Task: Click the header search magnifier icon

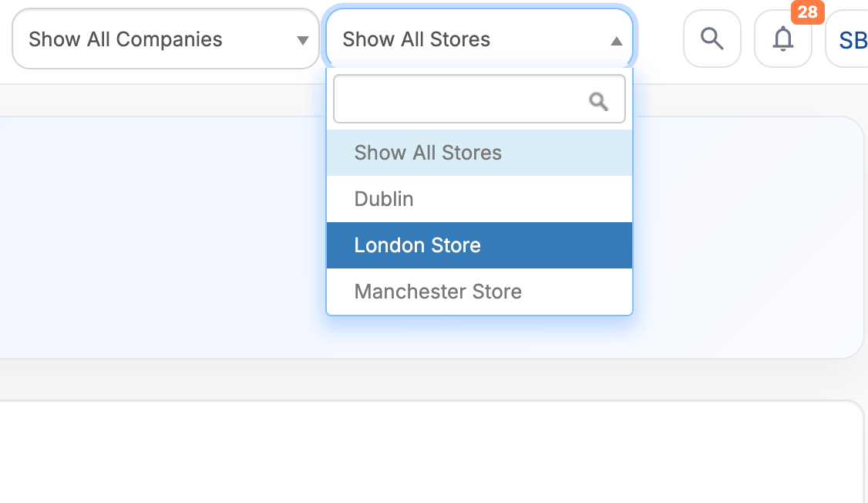Action: (x=712, y=39)
